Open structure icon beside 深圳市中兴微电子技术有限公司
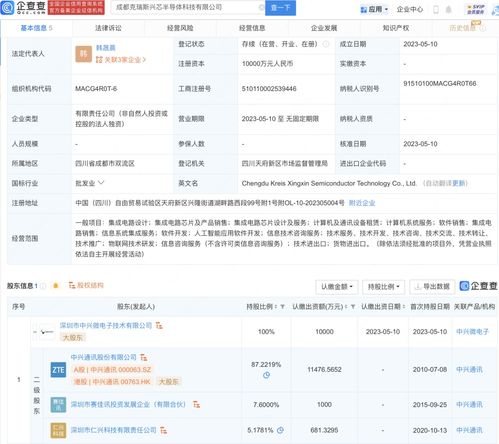Screen dimensions: 499x444 pos(159,325)
